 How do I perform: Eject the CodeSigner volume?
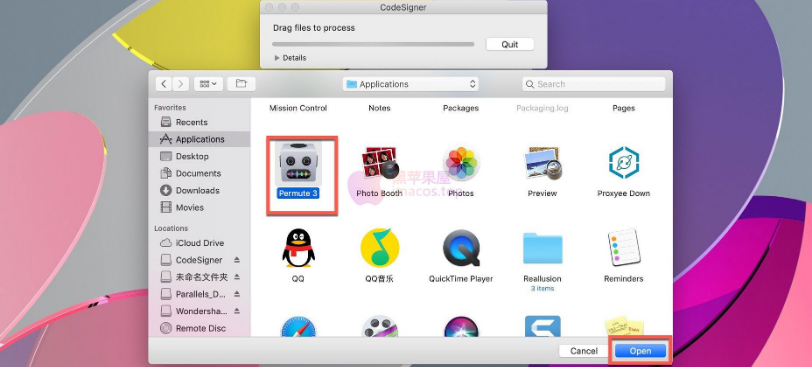coord(237,260)
